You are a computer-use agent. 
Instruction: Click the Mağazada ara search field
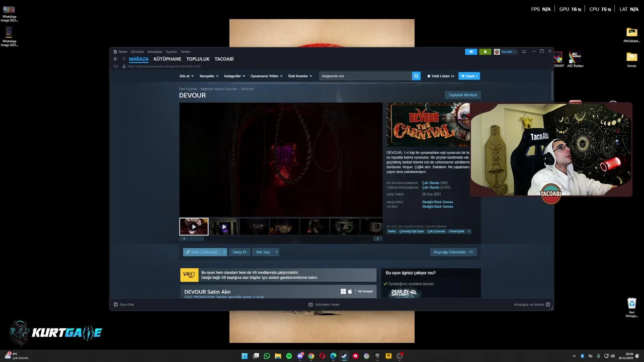[365, 76]
